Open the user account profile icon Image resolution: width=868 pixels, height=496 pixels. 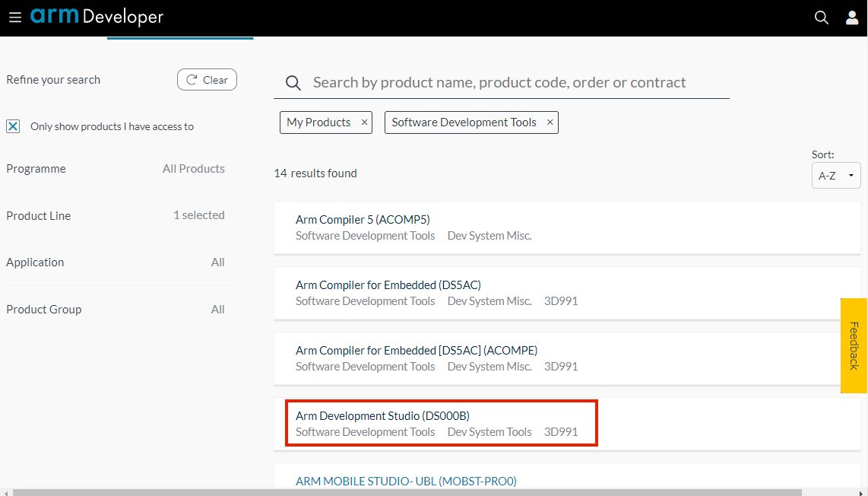click(852, 17)
